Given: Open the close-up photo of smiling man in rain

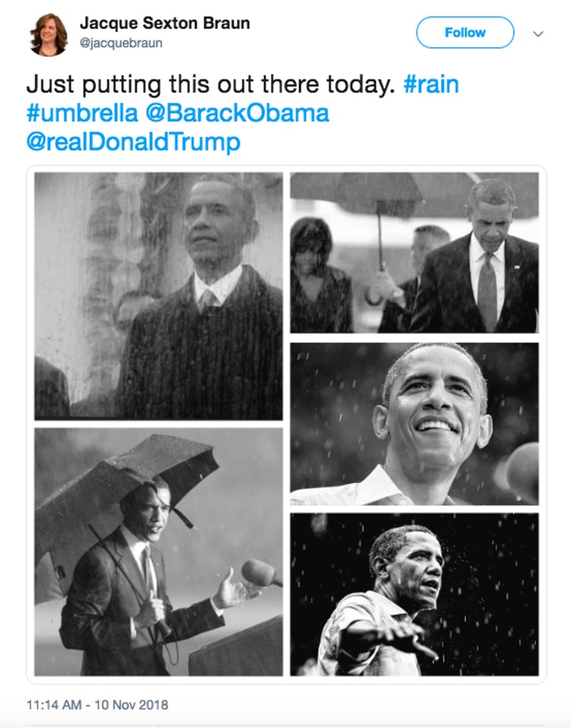Looking at the screenshot, I should coord(414,424).
